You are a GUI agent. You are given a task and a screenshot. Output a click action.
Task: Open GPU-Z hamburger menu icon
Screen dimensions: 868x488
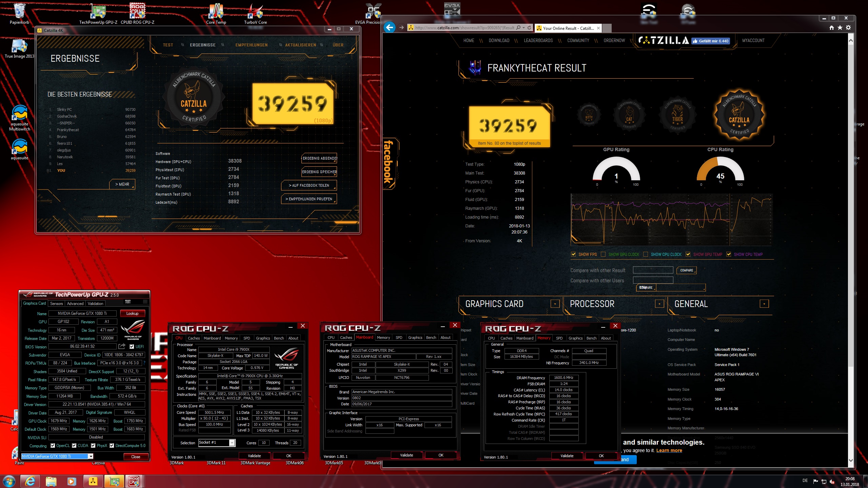[x=145, y=302]
